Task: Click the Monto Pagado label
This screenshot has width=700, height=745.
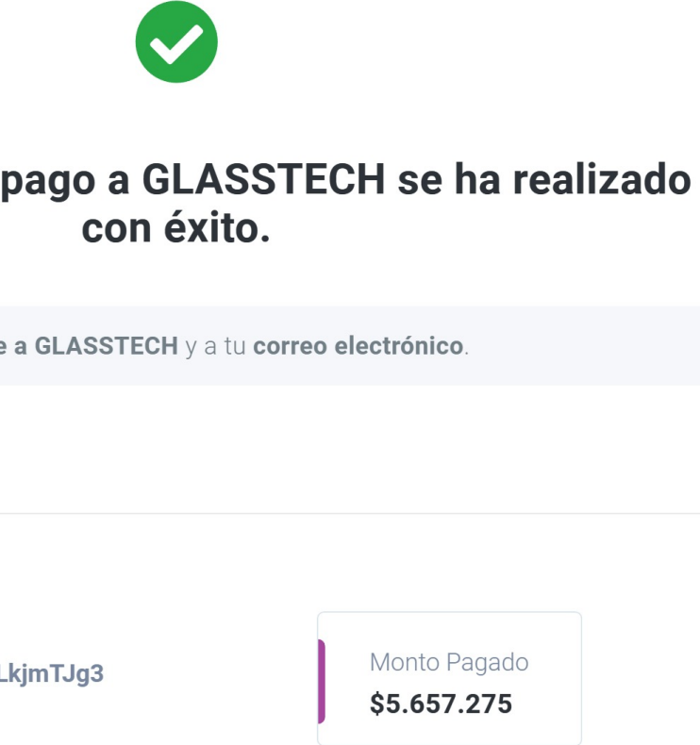Action: pos(449,662)
